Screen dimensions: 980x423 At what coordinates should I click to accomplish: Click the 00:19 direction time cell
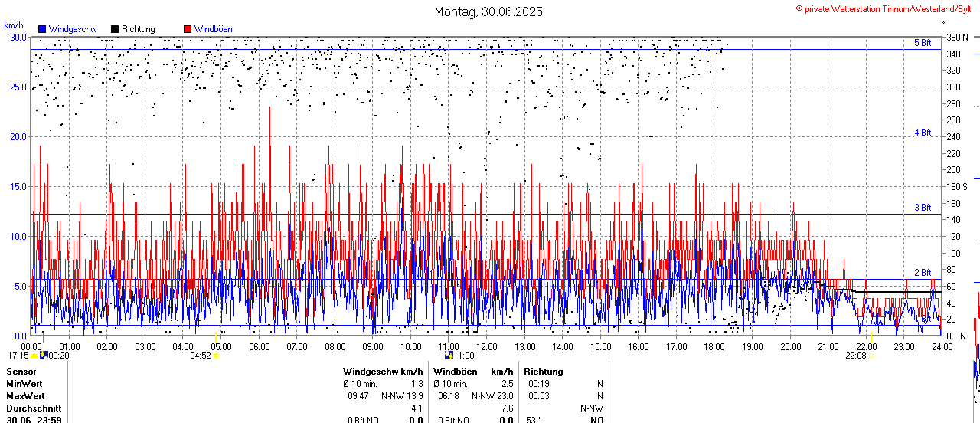539,384
